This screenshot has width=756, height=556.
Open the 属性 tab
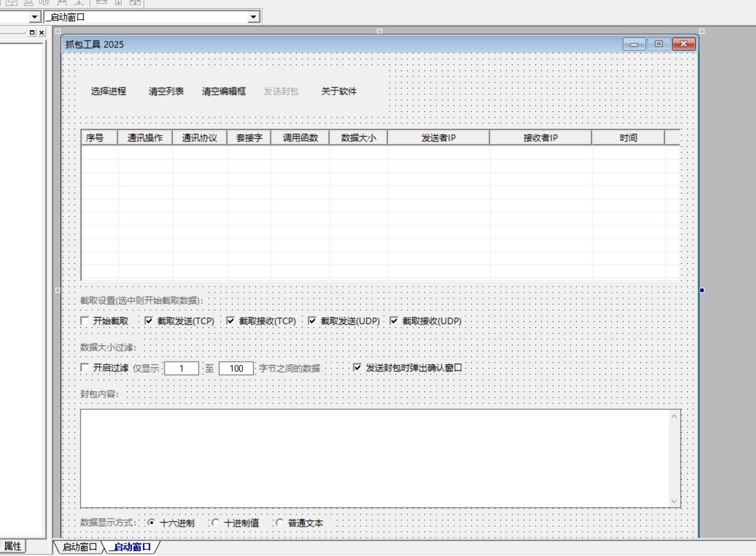click(13, 546)
